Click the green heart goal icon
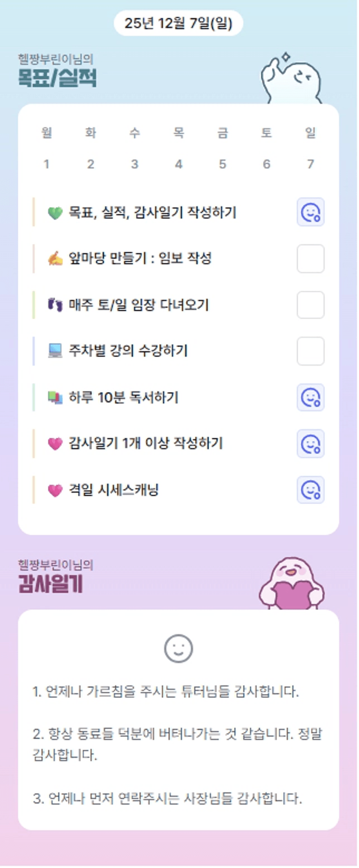 (x=55, y=213)
